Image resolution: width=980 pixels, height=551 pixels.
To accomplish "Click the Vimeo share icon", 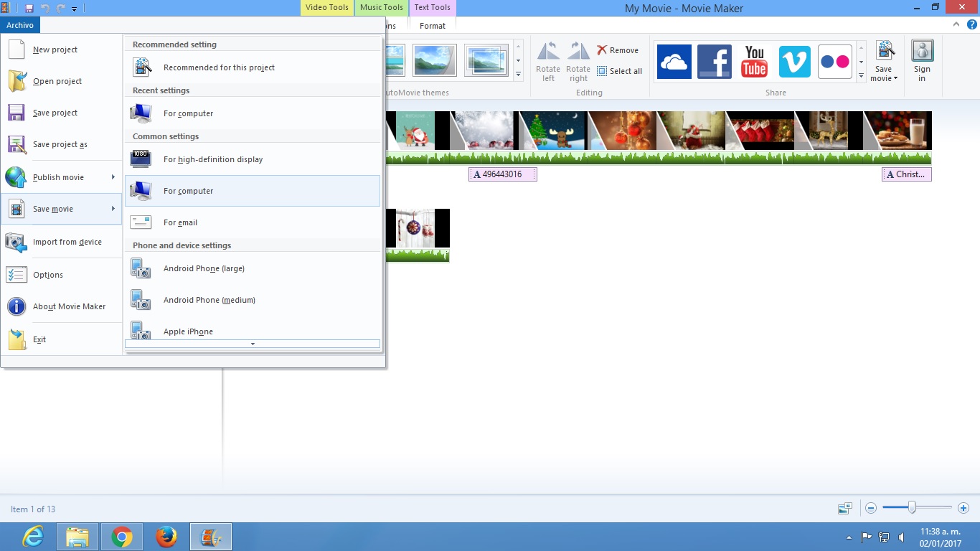I will pos(794,62).
